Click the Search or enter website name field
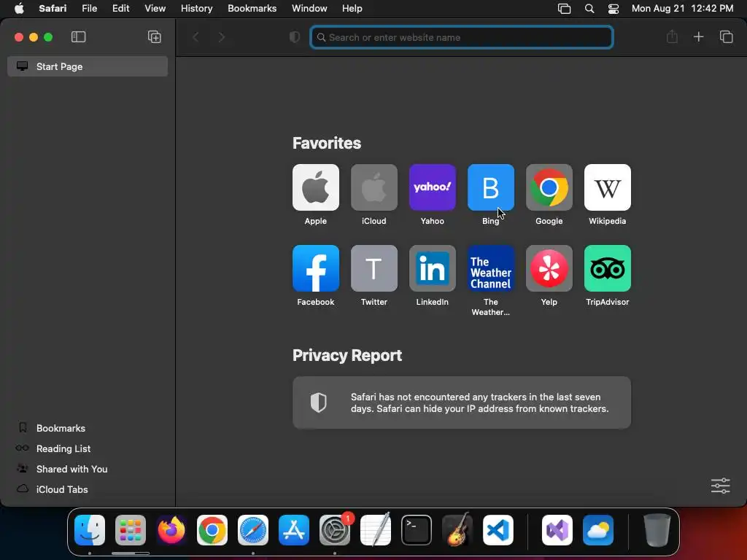This screenshot has width=747, height=560. tap(461, 37)
